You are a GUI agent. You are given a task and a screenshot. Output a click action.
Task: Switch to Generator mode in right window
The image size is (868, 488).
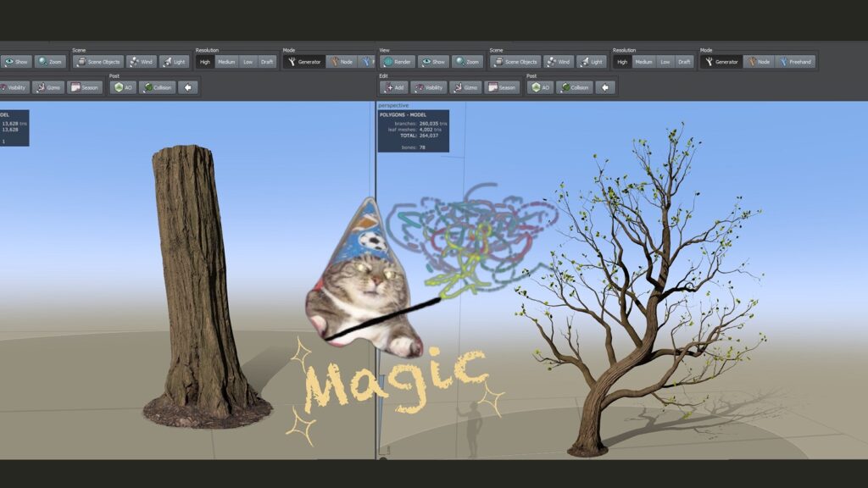(721, 62)
